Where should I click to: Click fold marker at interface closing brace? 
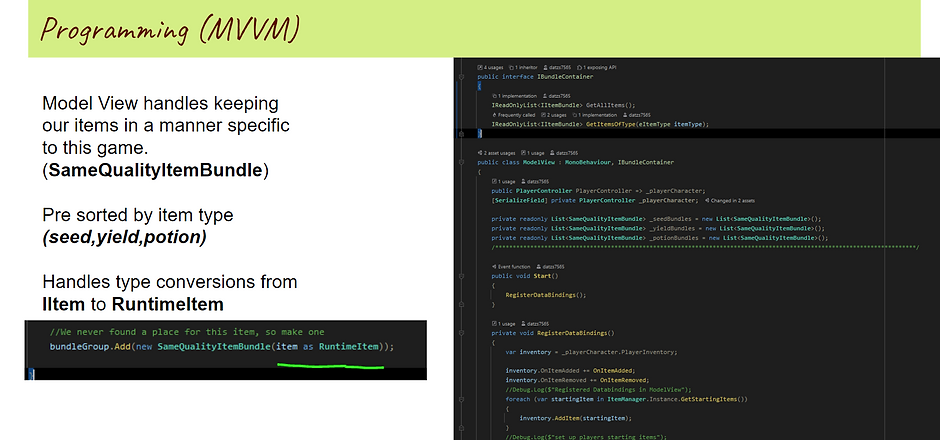coord(461,134)
